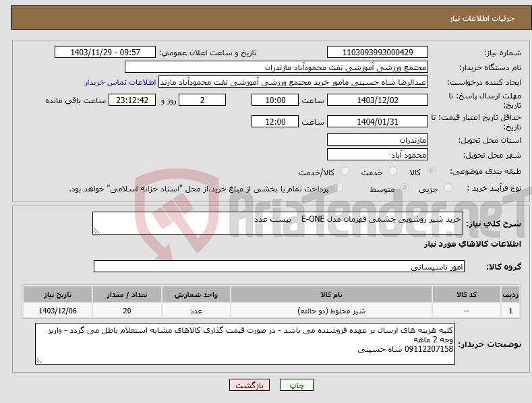
Task: Click the resize handle of description textarea
Action: (96, 230)
